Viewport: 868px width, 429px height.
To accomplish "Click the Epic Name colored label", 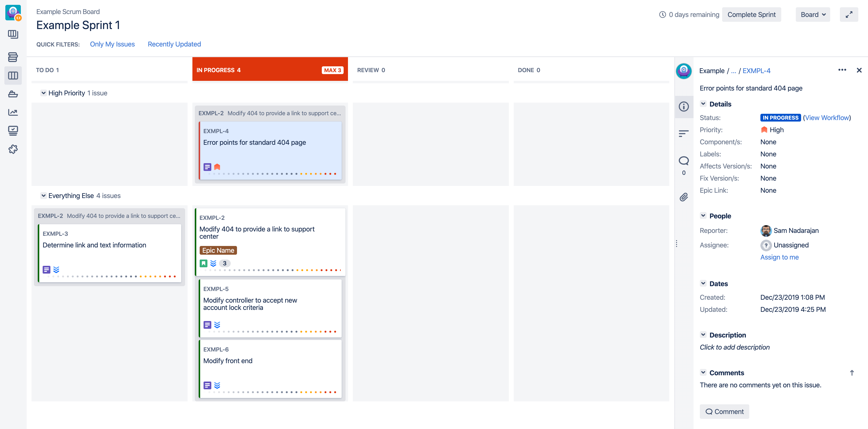I will [x=218, y=250].
